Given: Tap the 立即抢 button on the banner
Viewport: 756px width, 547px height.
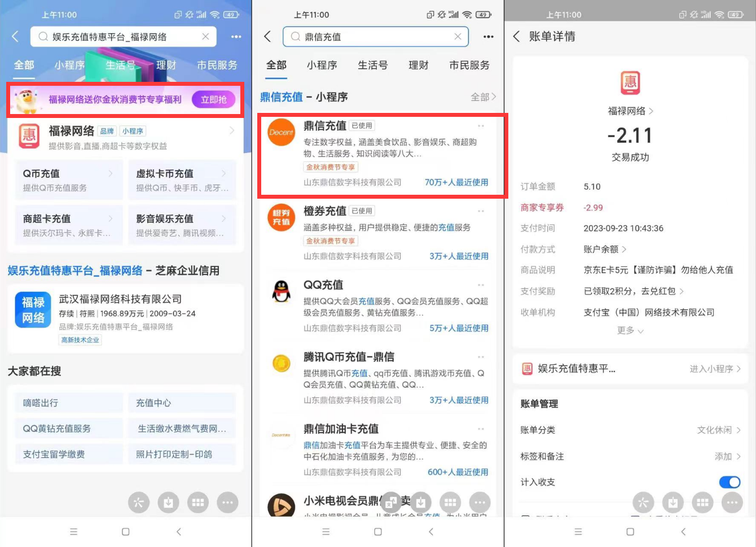Looking at the screenshot, I should 213,99.
